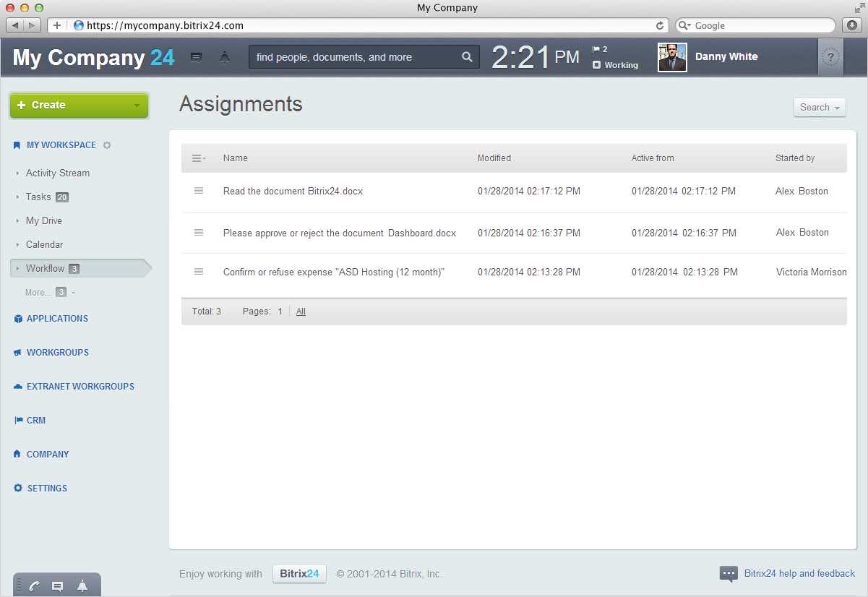Image resolution: width=868 pixels, height=597 pixels.
Task: Open notifications bell in top header
Action: click(225, 57)
